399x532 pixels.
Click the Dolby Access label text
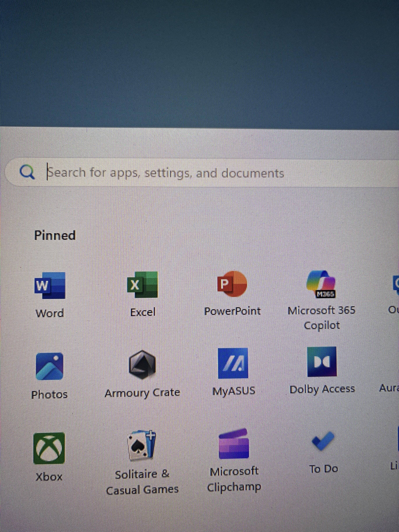pos(322,389)
